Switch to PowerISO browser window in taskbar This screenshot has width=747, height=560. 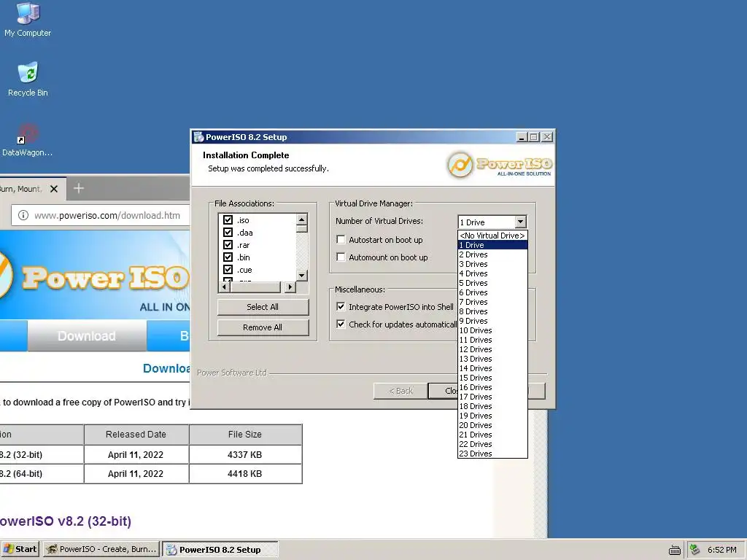point(101,549)
